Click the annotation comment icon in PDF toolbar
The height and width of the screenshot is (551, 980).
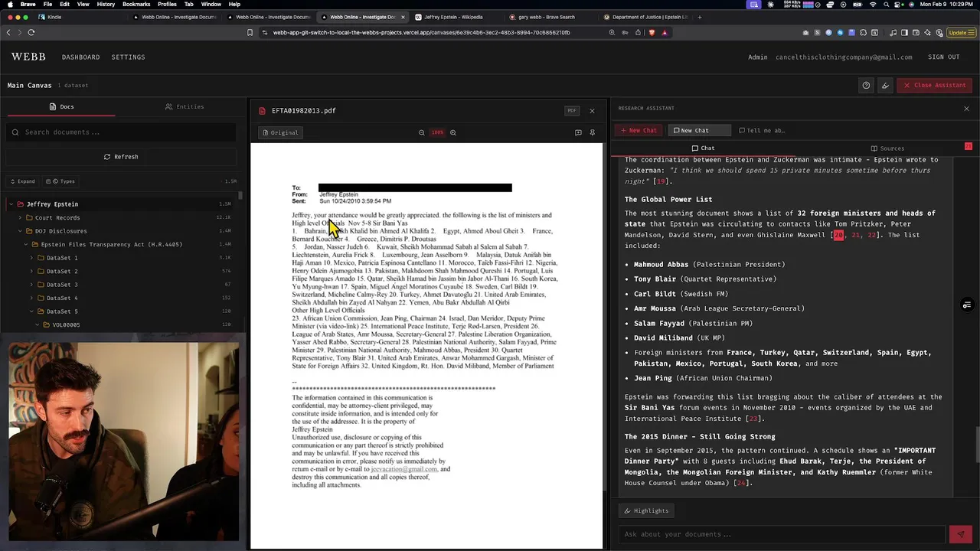point(578,132)
